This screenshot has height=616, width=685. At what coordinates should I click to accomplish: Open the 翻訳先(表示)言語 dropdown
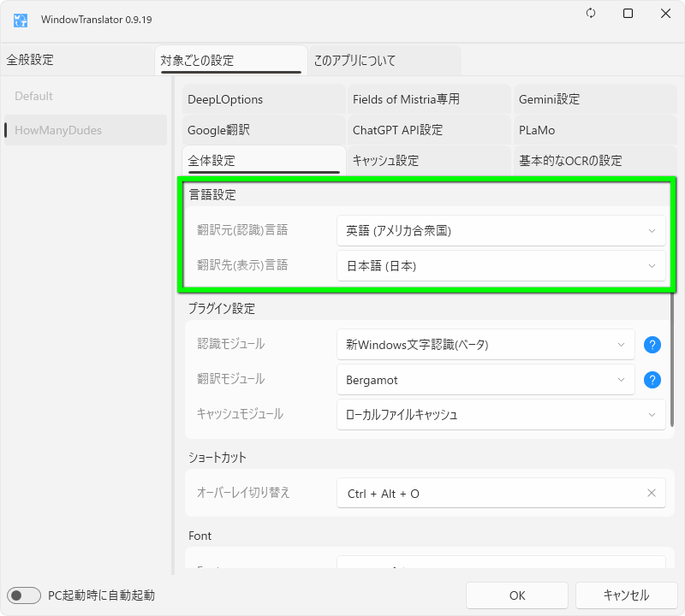[x=501, y=266]
